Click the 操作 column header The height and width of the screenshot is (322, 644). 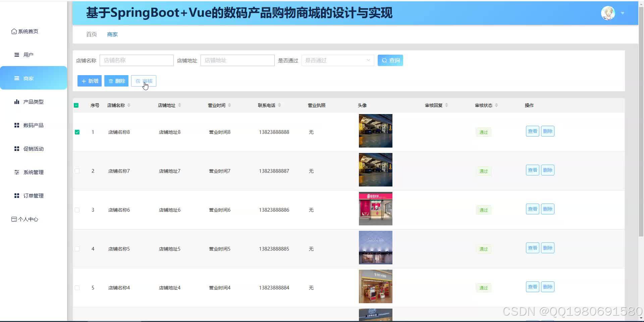[x=529, y=105]
